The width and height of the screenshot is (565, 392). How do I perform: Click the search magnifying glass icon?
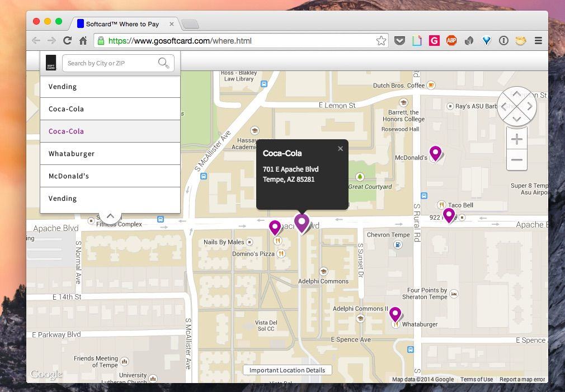click(163, 63)
